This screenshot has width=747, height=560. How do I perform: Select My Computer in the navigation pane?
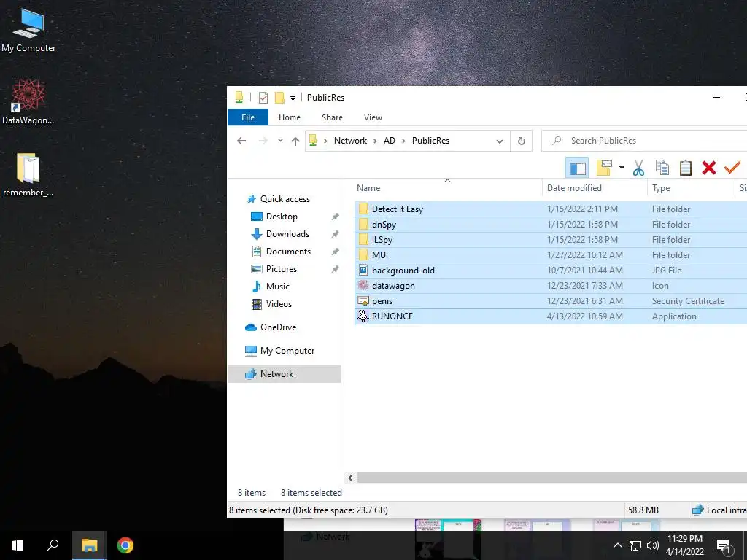287,351
